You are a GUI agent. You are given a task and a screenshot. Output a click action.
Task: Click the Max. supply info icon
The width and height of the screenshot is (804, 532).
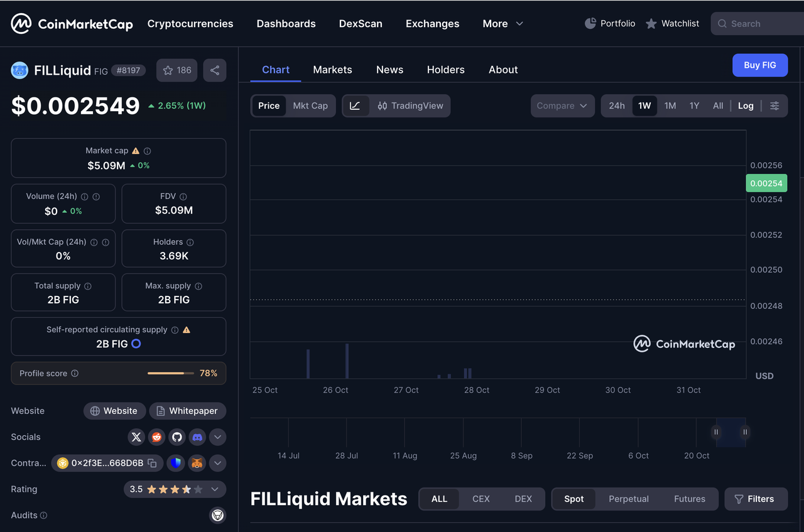click(198, 286)
